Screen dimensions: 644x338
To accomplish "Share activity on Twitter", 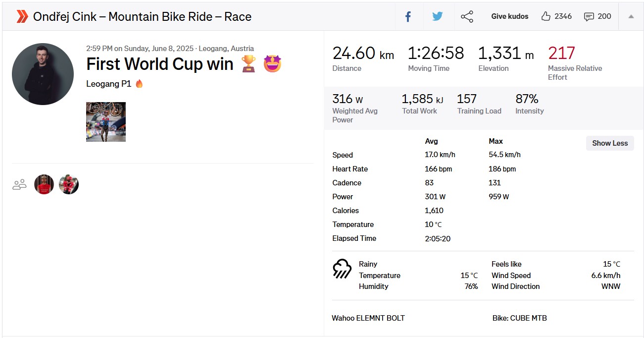I will click(437, 16).
